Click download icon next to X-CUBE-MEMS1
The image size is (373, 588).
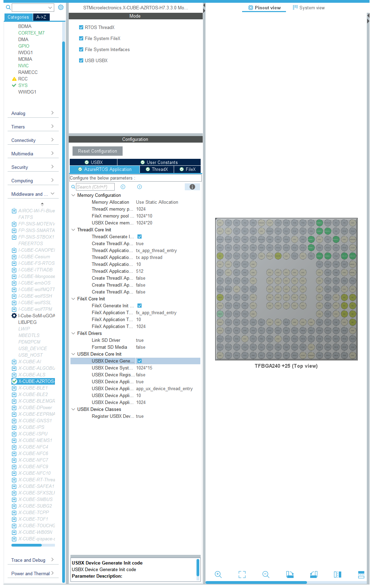(14, 440)
